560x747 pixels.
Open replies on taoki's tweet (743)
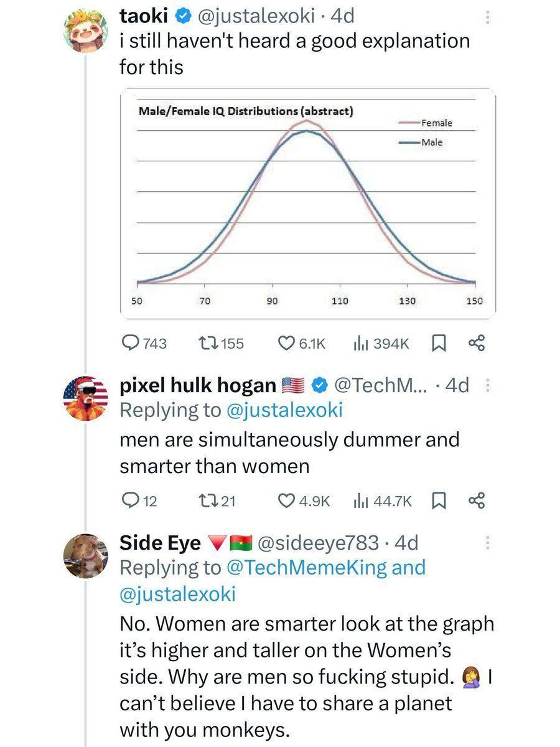coord(144,343)
